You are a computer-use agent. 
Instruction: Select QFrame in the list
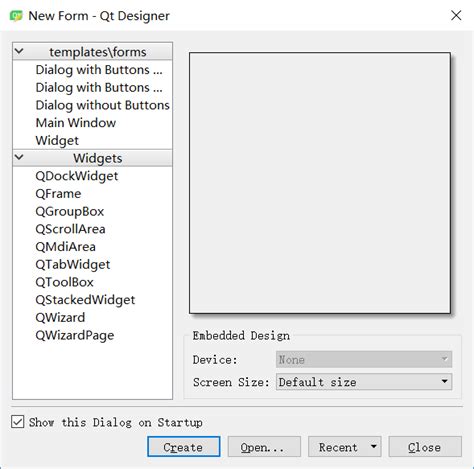click(58, 194)
